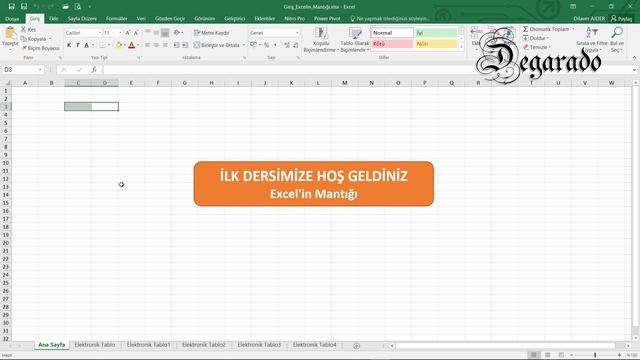Open the borders dropdown arrow

pos(109,45)
